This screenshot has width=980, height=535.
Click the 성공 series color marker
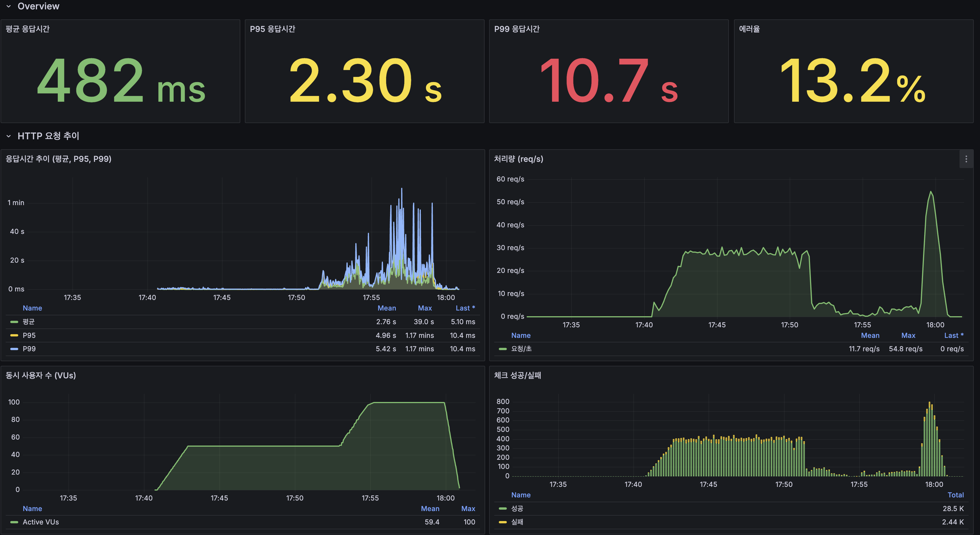click(503, 508)
